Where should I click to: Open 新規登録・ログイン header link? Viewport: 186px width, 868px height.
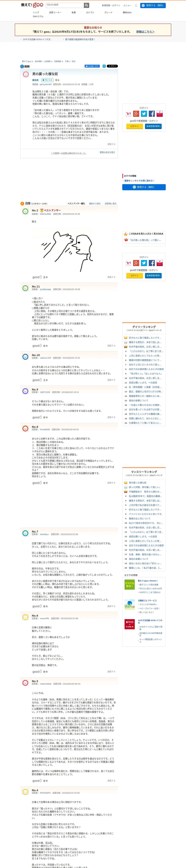(x=111, y=5)
